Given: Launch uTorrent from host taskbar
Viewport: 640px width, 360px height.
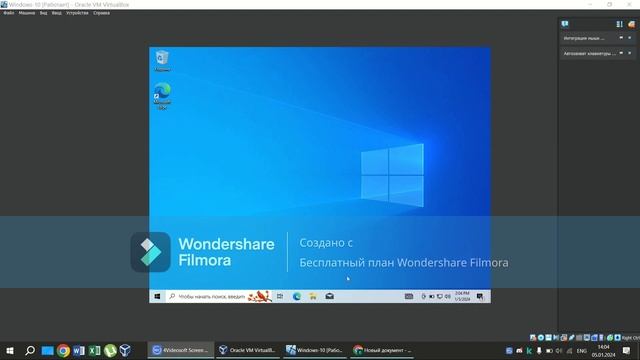Looking at the screenshot, I should pos(110,351).
